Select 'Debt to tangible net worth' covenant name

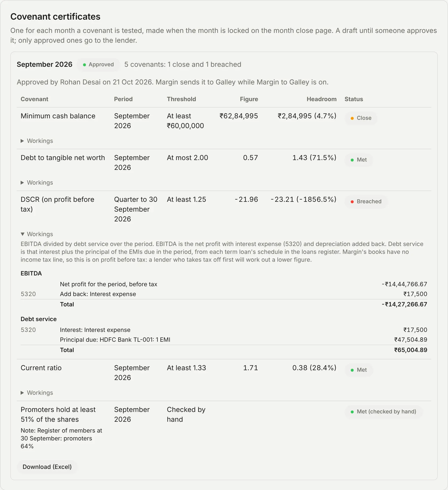point(63,158)
